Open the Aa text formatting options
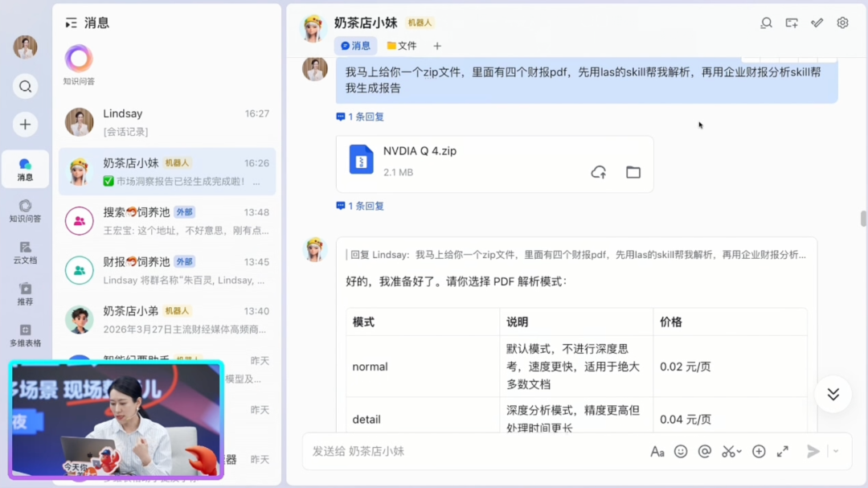This screenshot has width=868, height=488. (657, 452)
